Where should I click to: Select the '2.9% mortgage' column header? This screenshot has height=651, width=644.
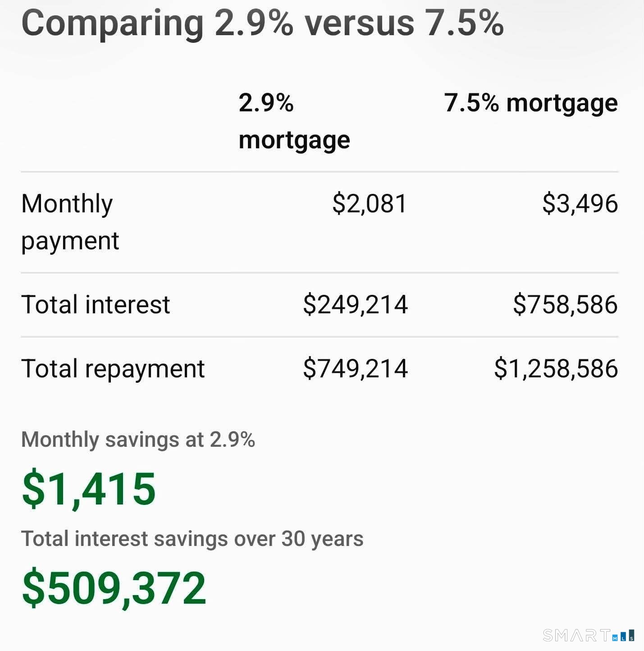point(294,121)
